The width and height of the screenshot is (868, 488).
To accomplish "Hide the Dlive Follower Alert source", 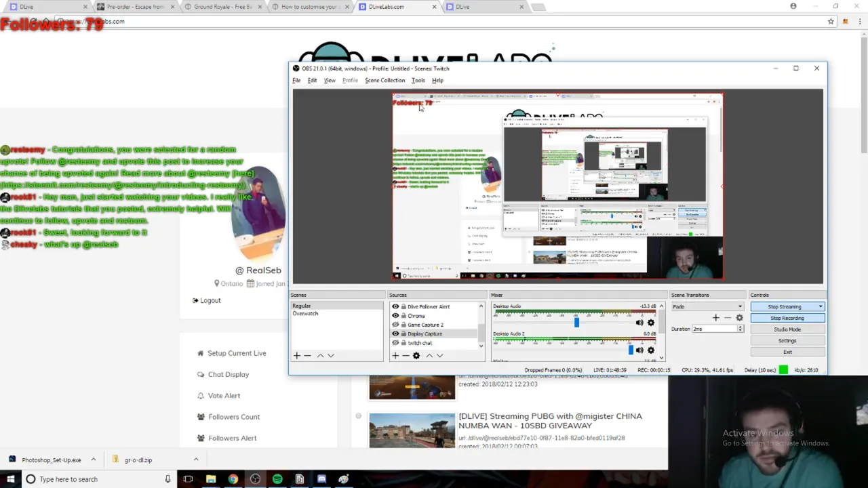I will coord(395,306).
